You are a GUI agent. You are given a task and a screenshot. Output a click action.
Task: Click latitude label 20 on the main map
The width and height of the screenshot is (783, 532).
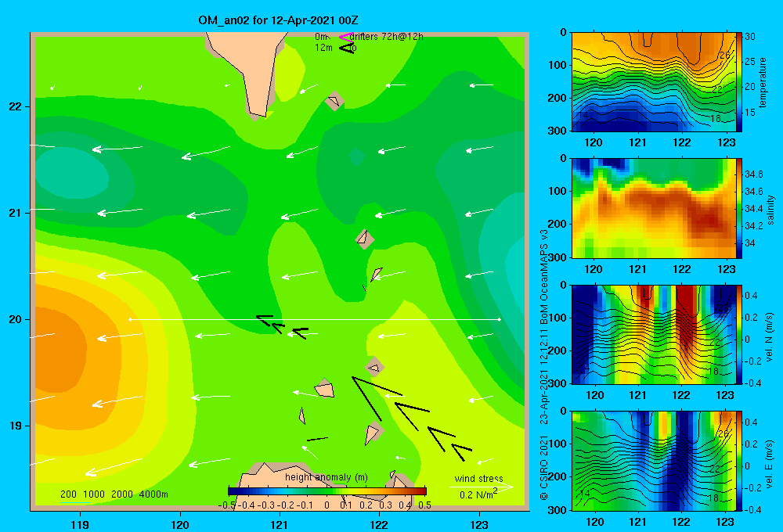[15, 319]
